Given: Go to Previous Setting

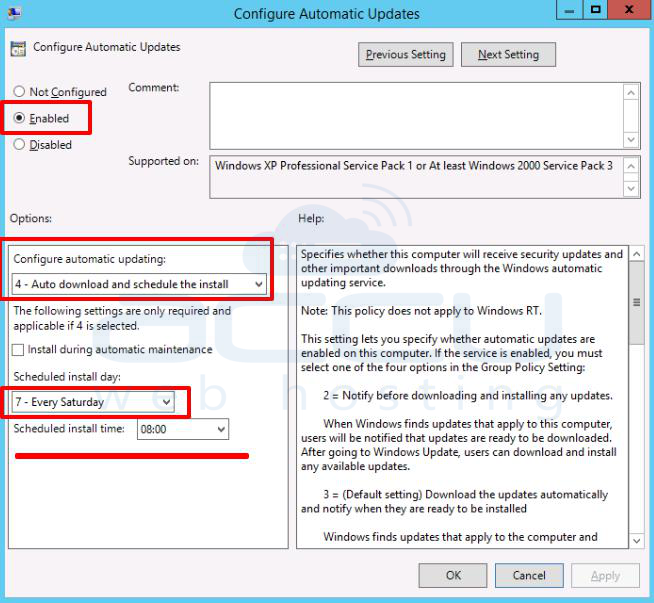Looking at the screenshot, I should [405, 55].
